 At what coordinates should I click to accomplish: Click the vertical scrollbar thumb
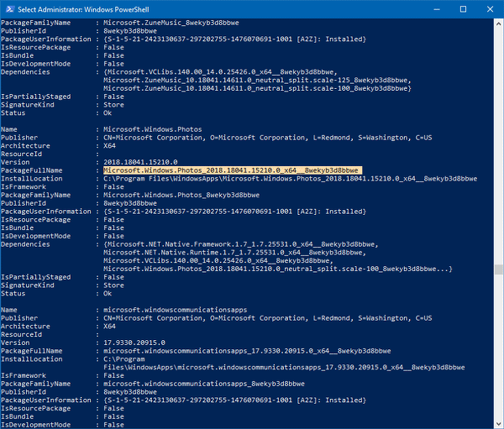[498, 269]
